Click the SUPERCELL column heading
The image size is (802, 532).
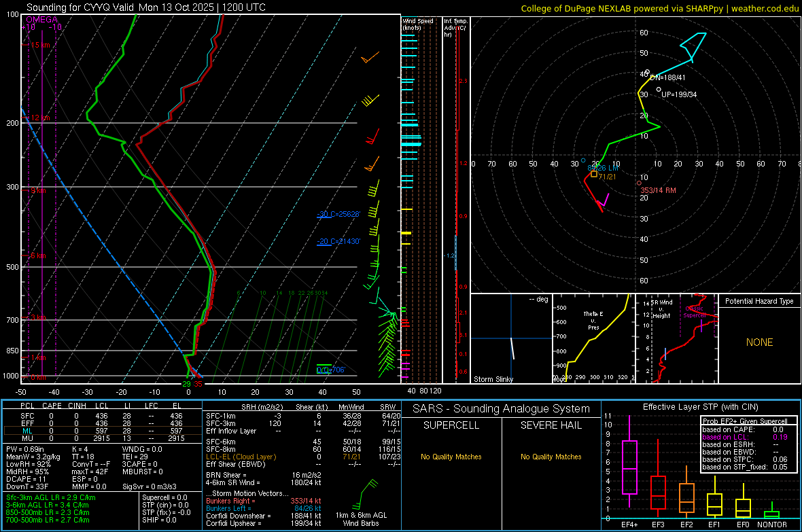[x=451, y=425]
